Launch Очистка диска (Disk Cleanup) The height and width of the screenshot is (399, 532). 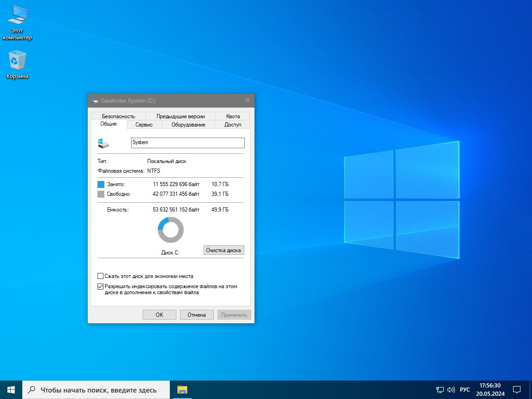pos(224,250)
